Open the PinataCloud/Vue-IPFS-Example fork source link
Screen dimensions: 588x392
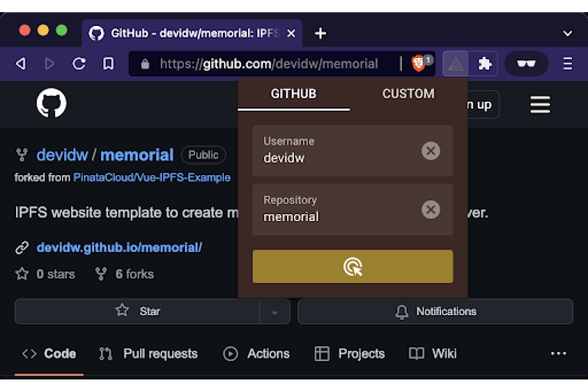click(152, 178)
